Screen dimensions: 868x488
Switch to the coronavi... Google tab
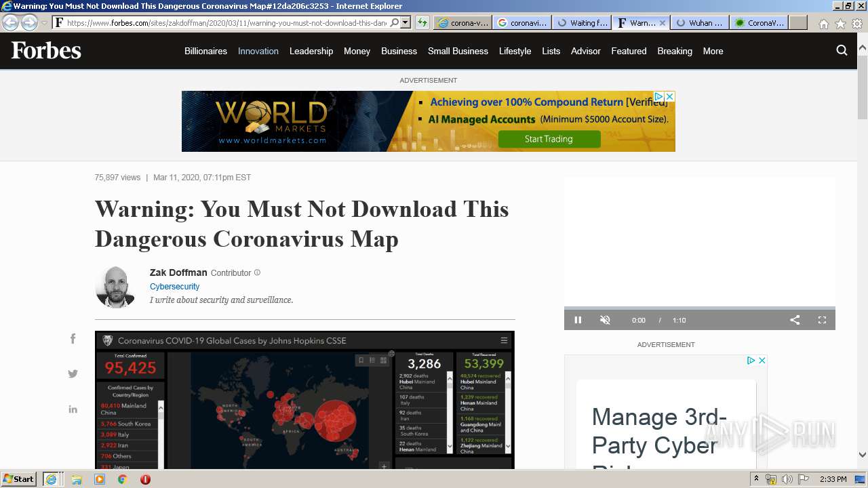coord(522,22)
